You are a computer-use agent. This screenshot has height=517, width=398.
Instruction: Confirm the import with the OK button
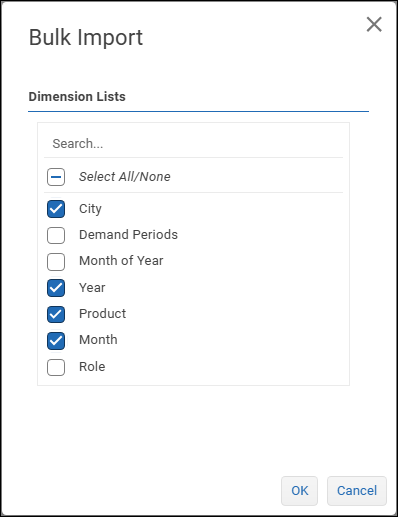(x=299, y=491)
